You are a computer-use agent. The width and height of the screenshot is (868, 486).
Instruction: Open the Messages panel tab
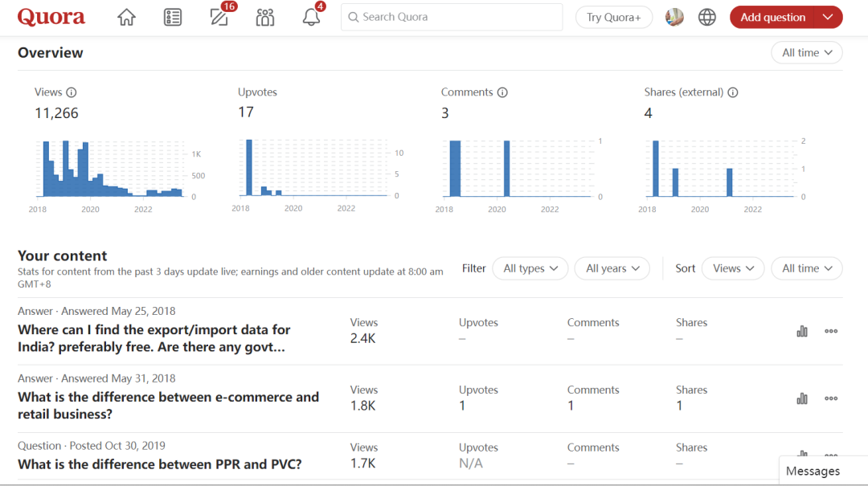click(813, 472)
